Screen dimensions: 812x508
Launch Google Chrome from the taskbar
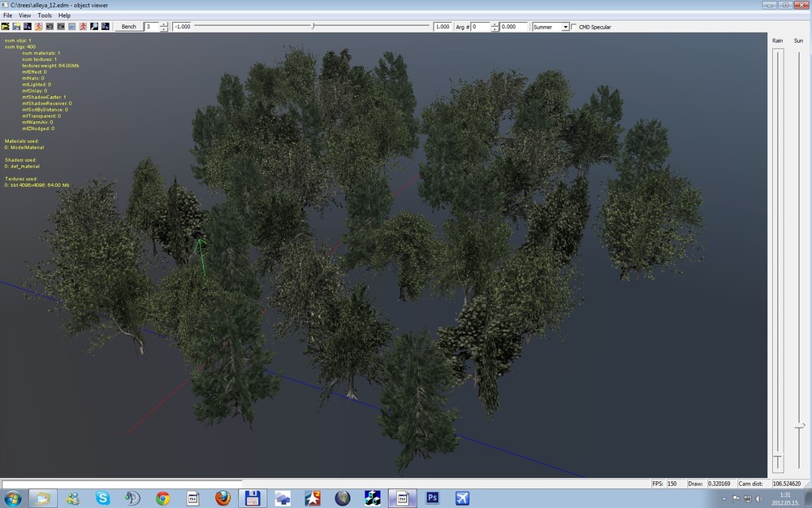[x=162, y=497]
